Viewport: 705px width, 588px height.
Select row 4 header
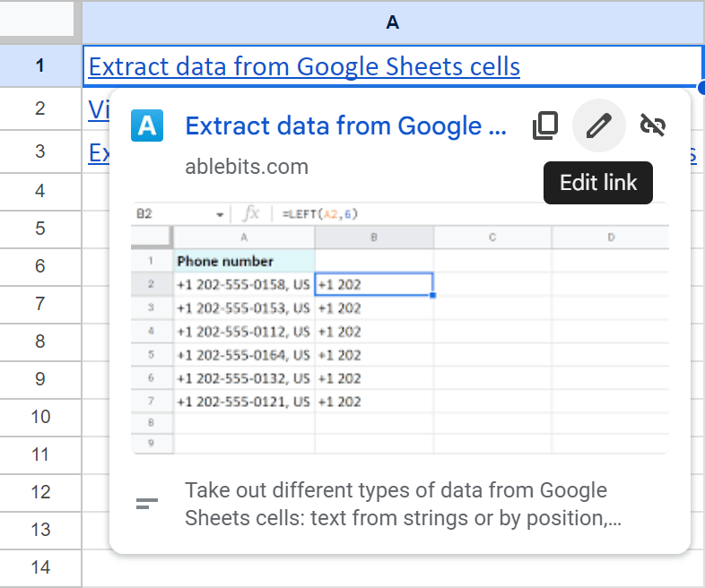[x=39, y=191]
